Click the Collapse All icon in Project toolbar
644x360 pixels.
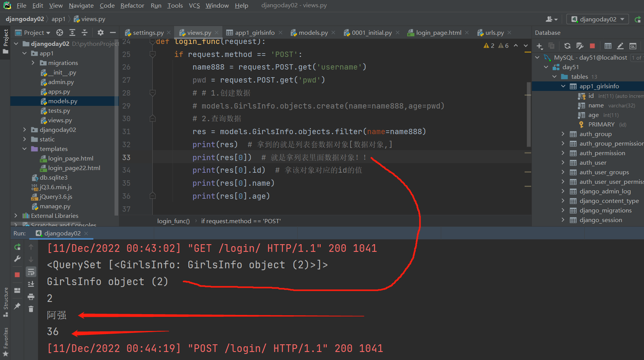click(x=85, y=32)
